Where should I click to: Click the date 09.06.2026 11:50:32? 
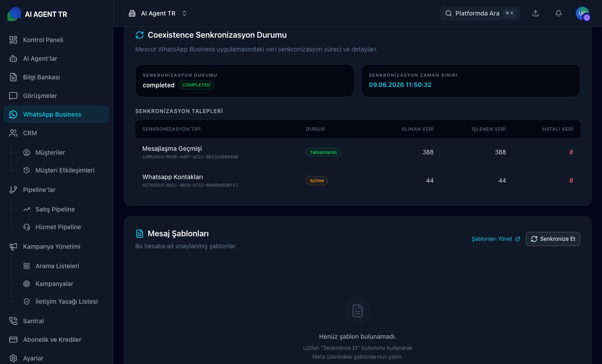point(400,85)
